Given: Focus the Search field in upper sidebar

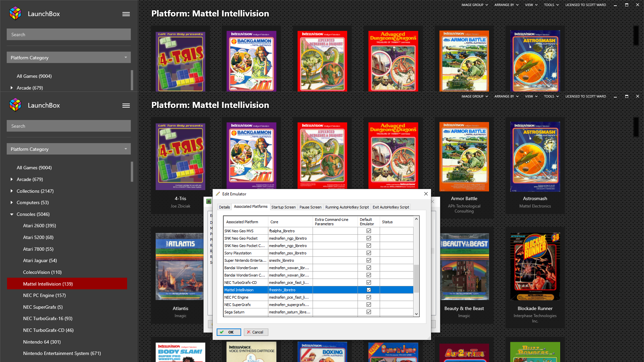Looking at the screenshot, I should (69, 35).
